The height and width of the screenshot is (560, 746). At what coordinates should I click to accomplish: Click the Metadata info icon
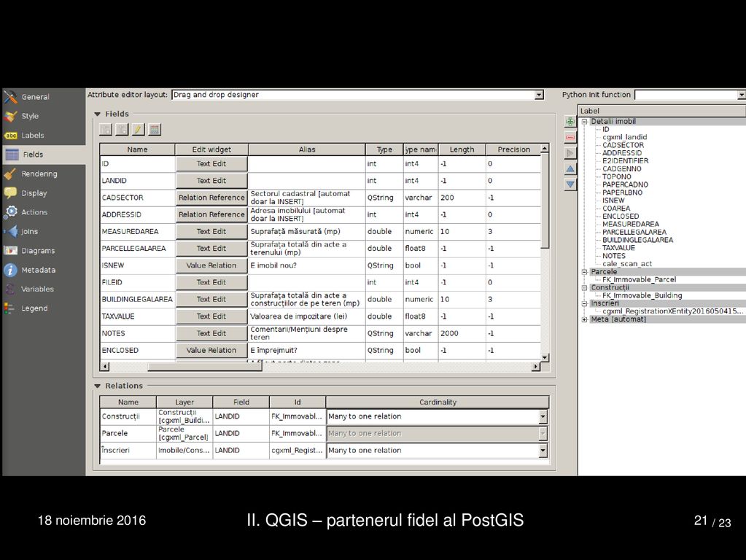point(10,270)
